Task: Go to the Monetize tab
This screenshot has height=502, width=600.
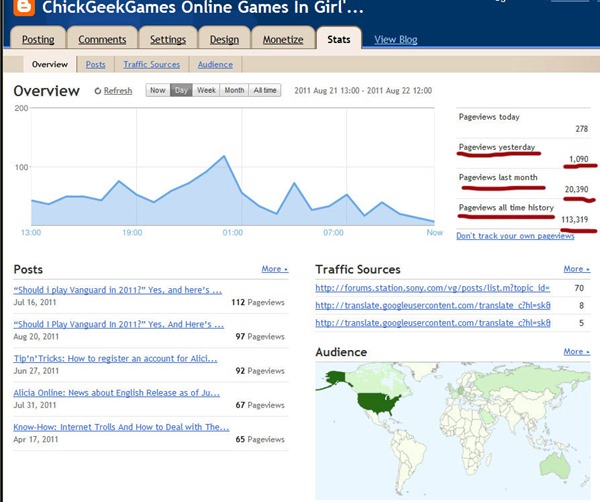Action: tap(282, 40)
